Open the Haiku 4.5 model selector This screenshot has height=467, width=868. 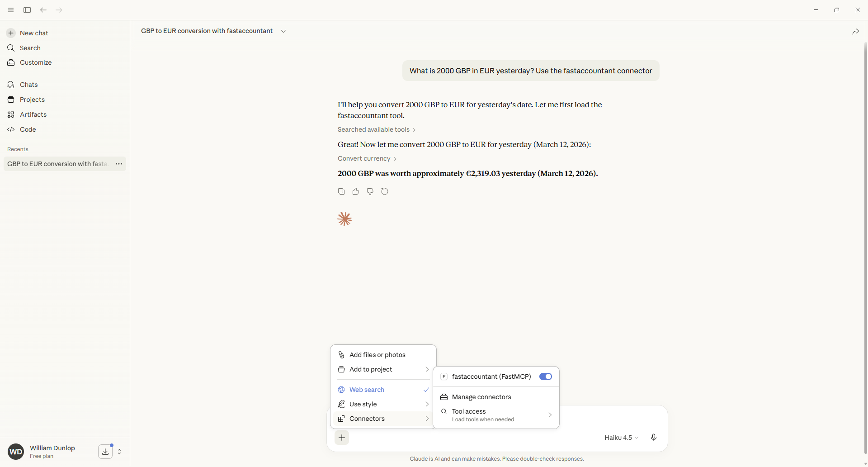point(621,438)
